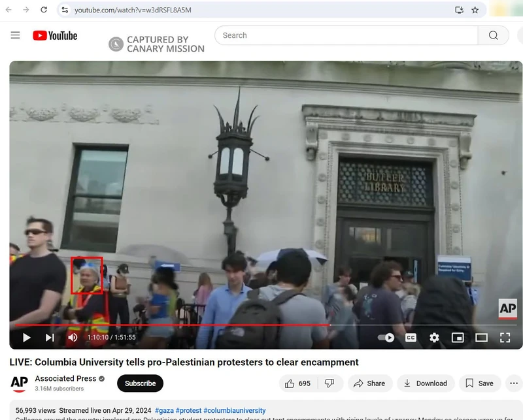Toggle closed captions (CC)
The height and width of the screenshot is (420, 523).
411,338
